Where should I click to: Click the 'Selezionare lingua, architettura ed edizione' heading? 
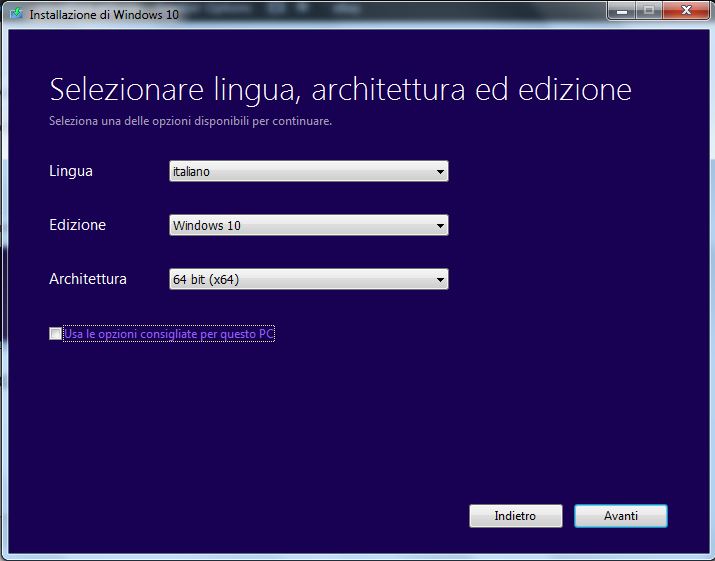point(340,89)
